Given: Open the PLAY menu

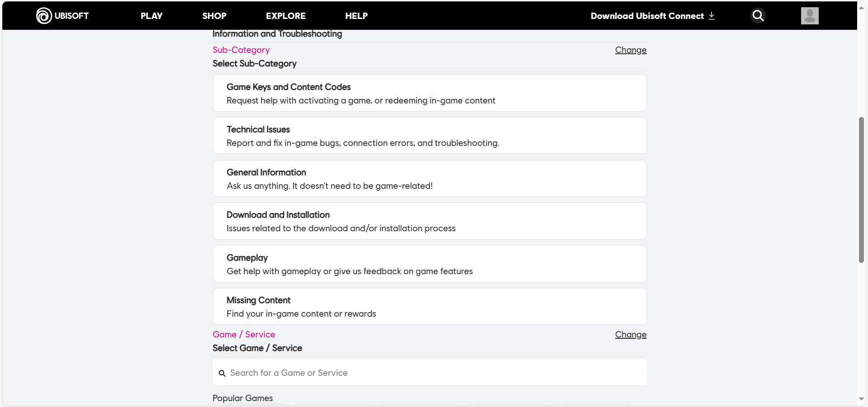Looking at the screenshot, I should coord(151,16).
